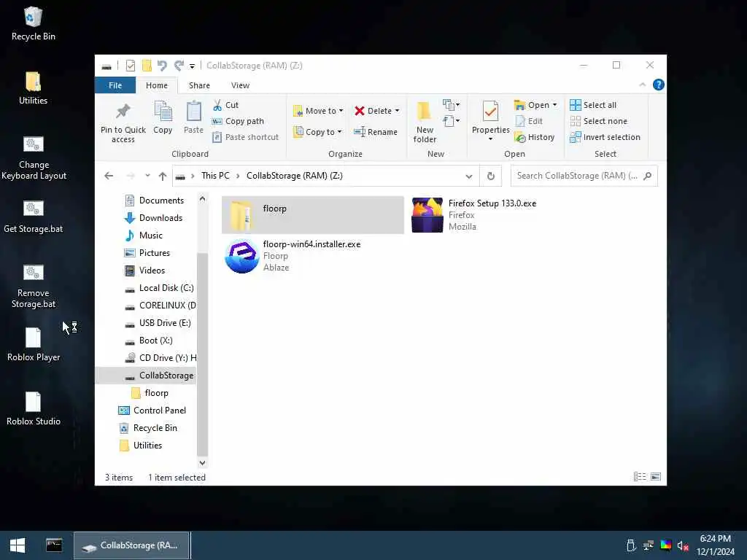Select Roblox Studio desktop icon
The image size is (747, 560).
point(34,408)
